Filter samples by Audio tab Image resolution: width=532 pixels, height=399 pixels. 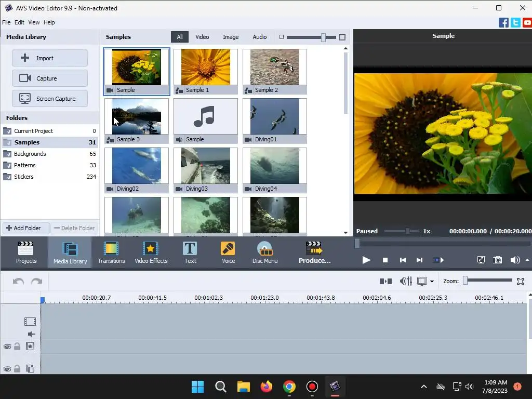(x=260, y=37)
